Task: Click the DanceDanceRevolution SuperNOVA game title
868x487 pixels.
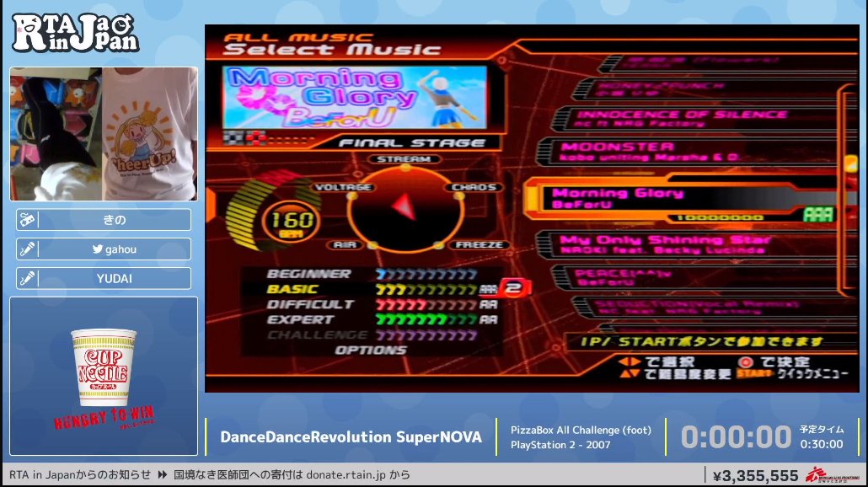Action: (x=351, y=437)
